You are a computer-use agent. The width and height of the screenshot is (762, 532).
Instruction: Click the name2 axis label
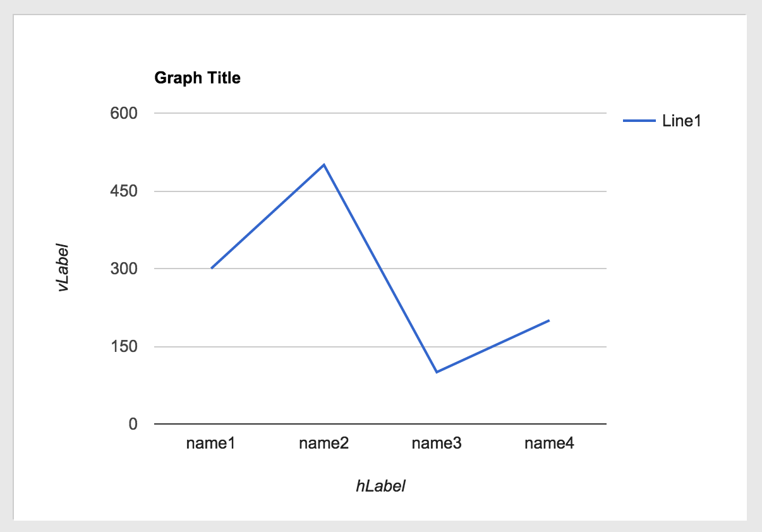click(x=324, y=444)
